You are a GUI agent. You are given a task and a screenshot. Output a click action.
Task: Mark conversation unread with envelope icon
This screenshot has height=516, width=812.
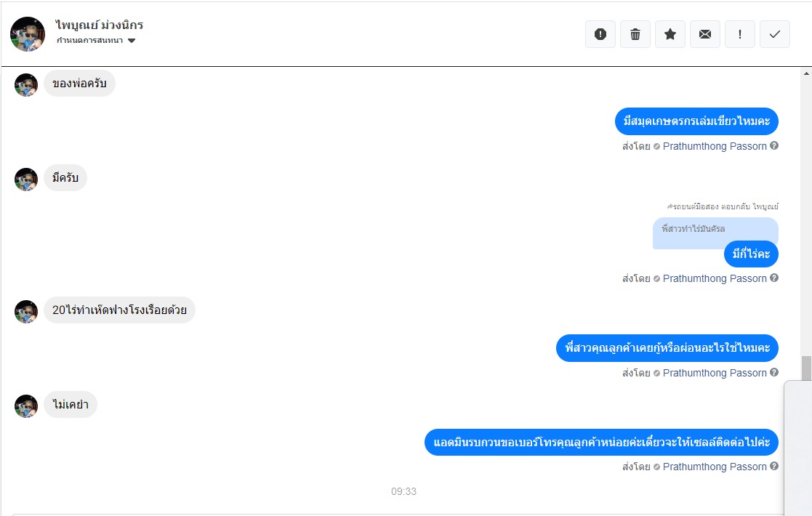pyautogui.click(x=705, y=34)
